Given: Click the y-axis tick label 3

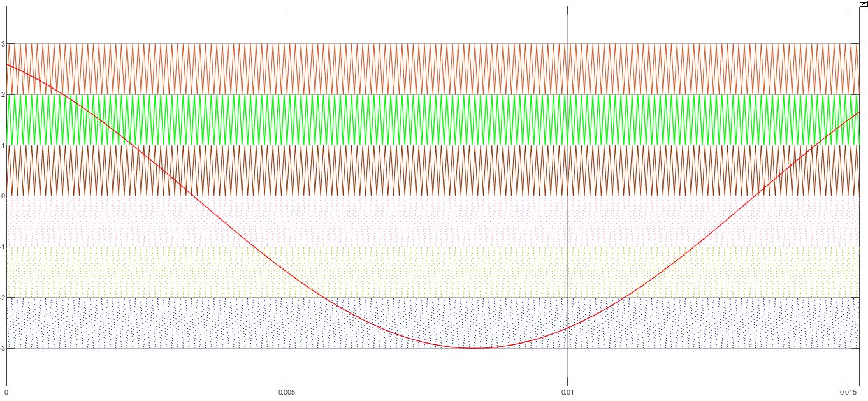Looking at the screenshot, I should [3, 44].
